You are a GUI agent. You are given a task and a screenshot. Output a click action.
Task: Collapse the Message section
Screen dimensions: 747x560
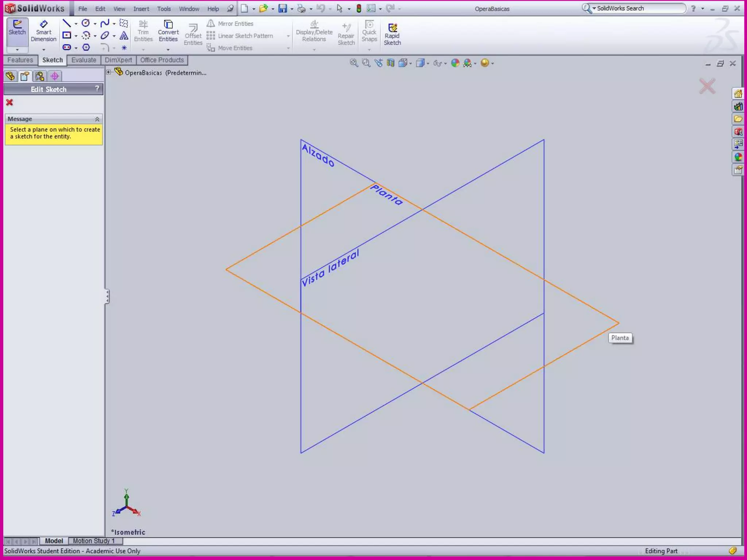[x=97, y=119]
